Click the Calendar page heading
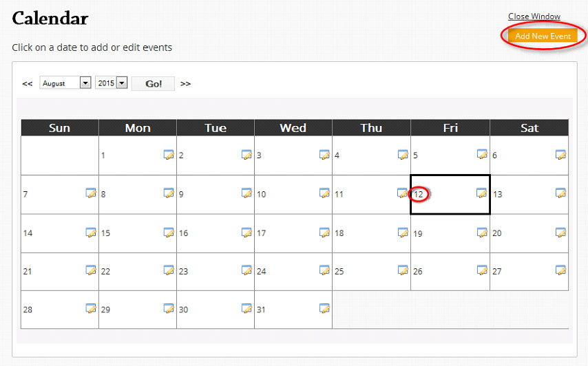 pyautogui.click(x=50, y=19)
